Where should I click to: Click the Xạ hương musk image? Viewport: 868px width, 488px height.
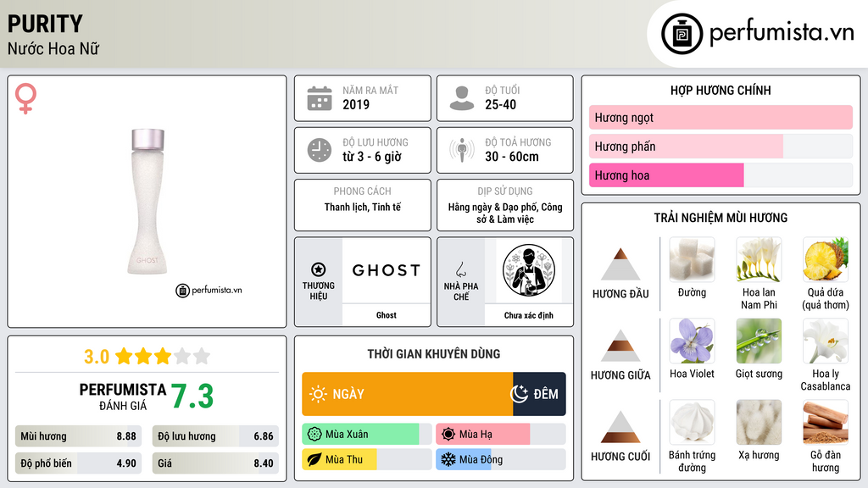tap(759, 422)
